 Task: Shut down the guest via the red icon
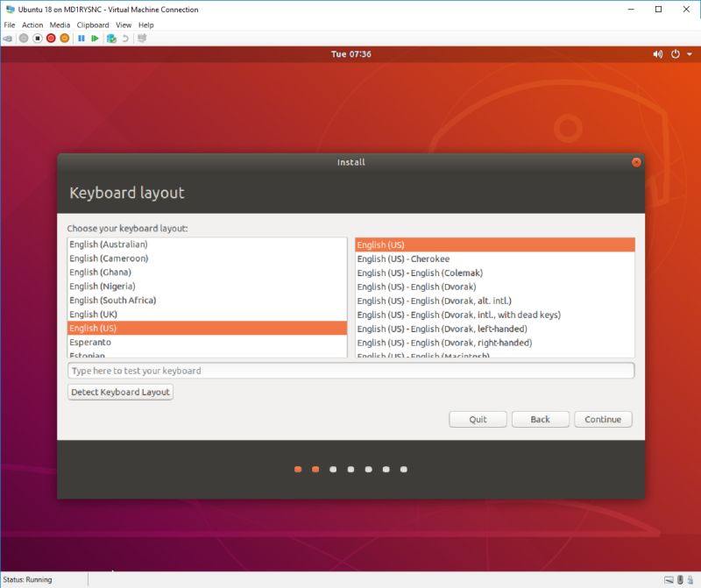click(50, 39)
